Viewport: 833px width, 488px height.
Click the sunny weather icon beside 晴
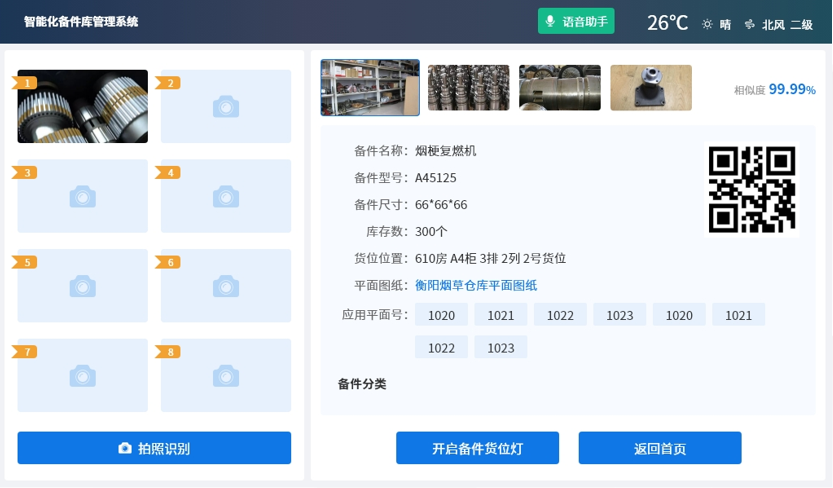(707, 24)
